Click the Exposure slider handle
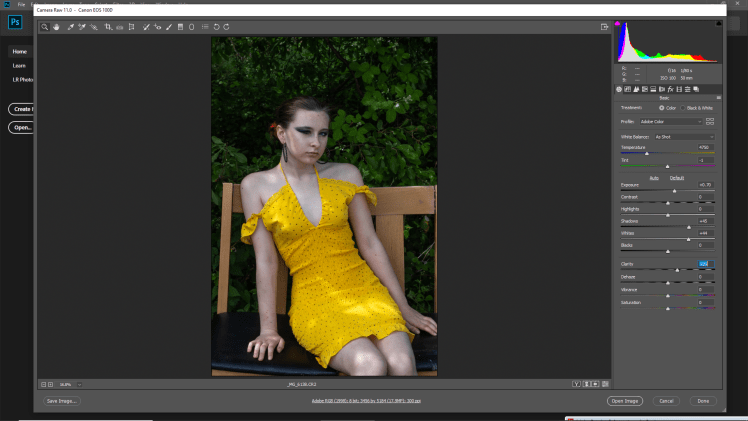Screen dimensions: 748x421 pos(674,190)
